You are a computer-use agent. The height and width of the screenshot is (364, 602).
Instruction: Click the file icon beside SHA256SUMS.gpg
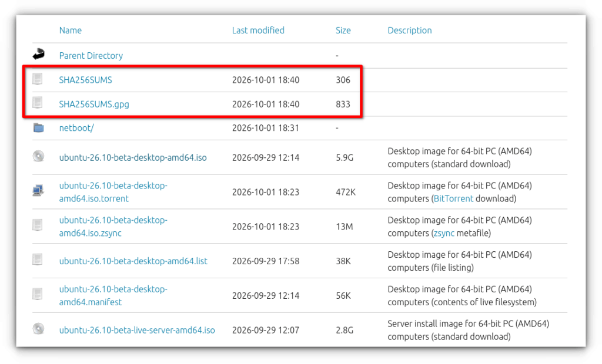coord(37,103)
